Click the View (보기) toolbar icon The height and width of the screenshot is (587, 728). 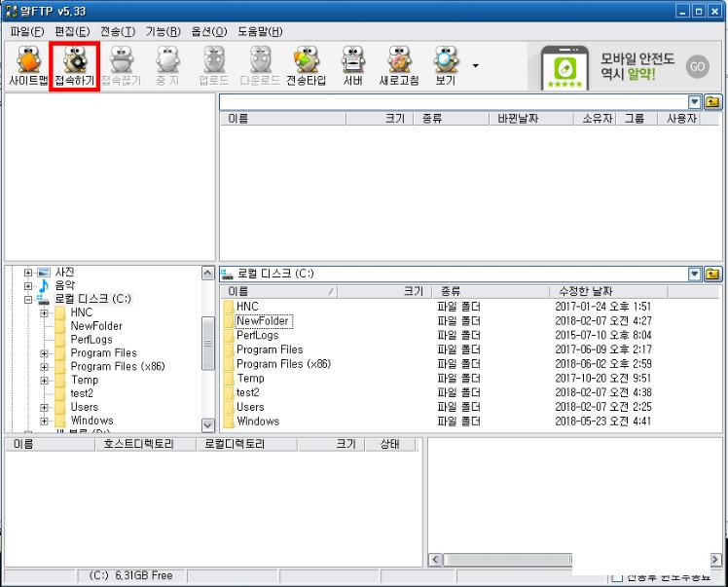point(446,66)
